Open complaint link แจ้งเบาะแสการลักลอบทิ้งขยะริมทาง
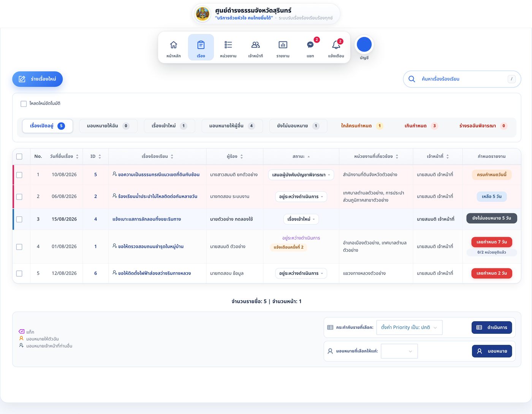 pos(147,219)
